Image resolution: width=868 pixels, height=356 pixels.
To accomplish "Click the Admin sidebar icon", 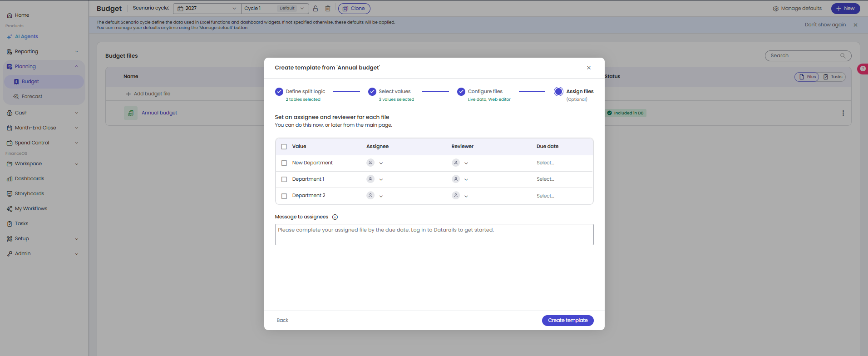I will 10,253.
